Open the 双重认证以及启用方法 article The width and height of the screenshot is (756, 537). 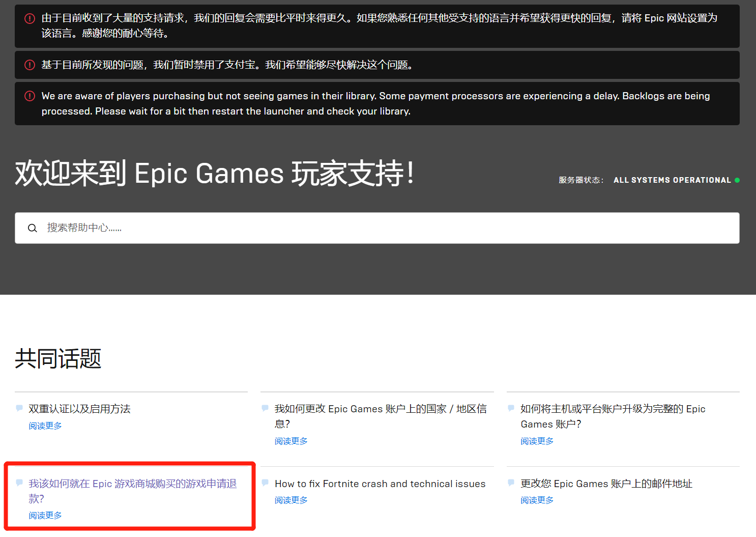79,409
